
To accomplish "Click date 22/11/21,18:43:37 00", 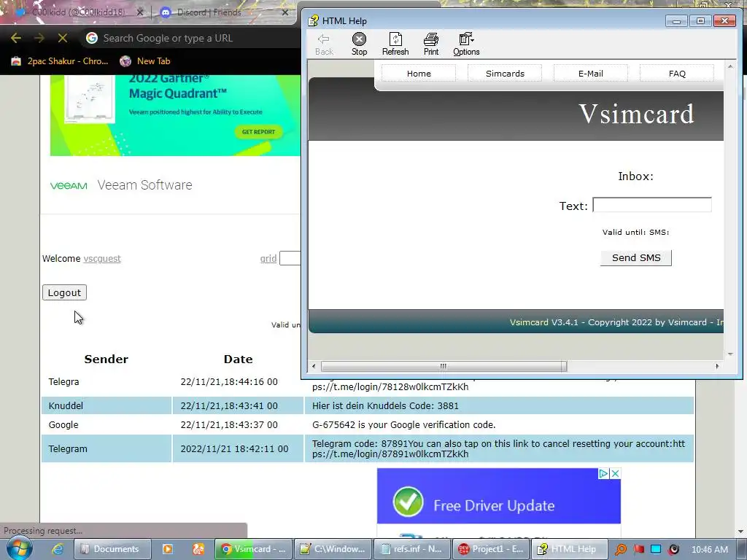I will pos(229,425).
